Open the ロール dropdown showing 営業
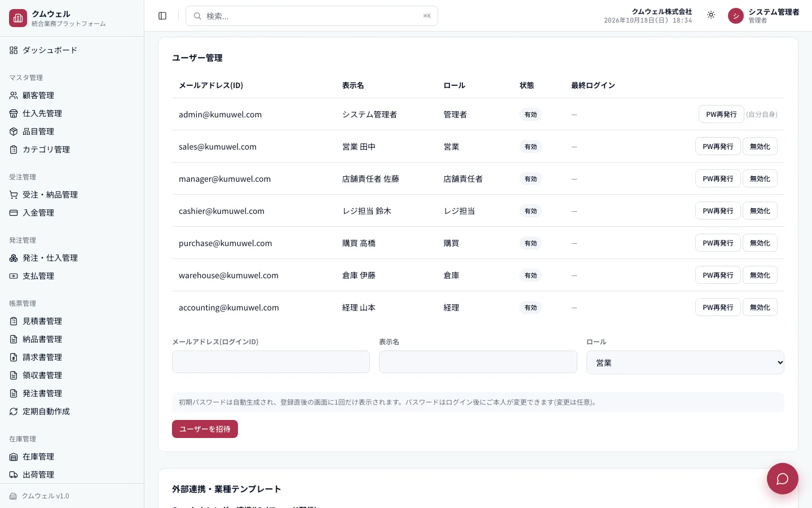Viewport: 812px width, 508px height. [x=685, y=362]
